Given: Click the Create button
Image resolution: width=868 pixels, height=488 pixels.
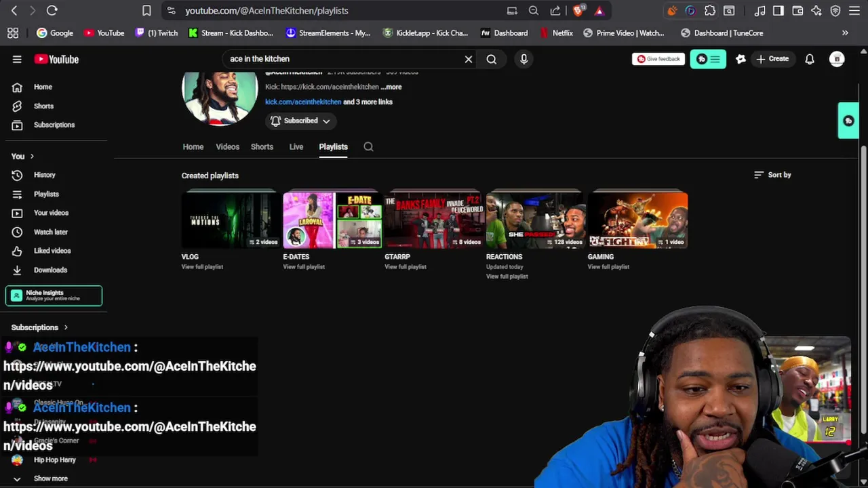Looking at the screenshot, I should pos(772,59).
